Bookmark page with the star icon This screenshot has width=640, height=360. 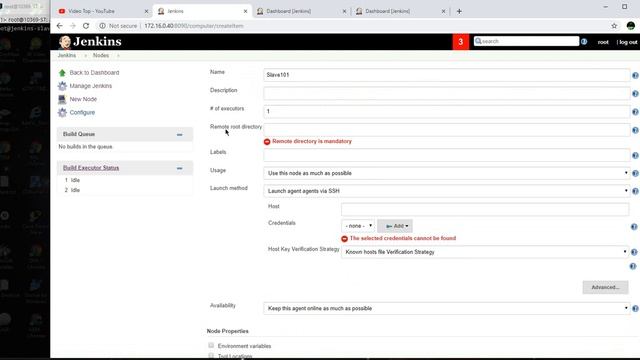point(614,26)
